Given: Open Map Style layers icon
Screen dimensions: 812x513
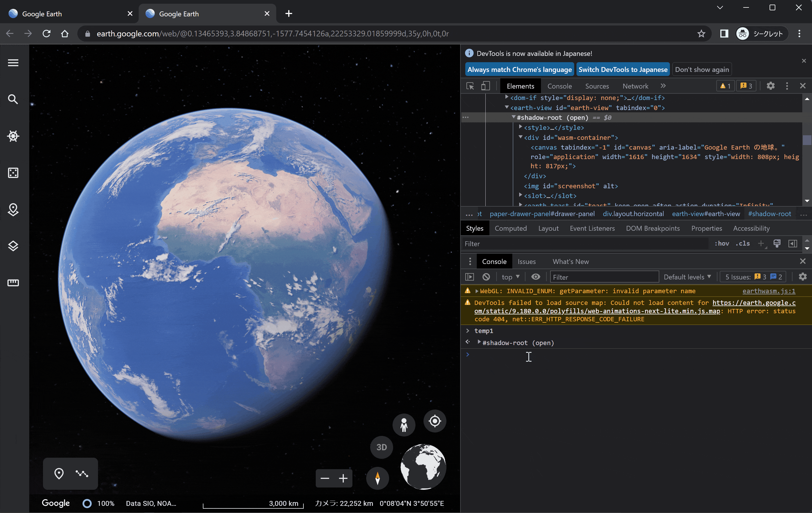Looking at the screenshot, I should pos(13,246).
